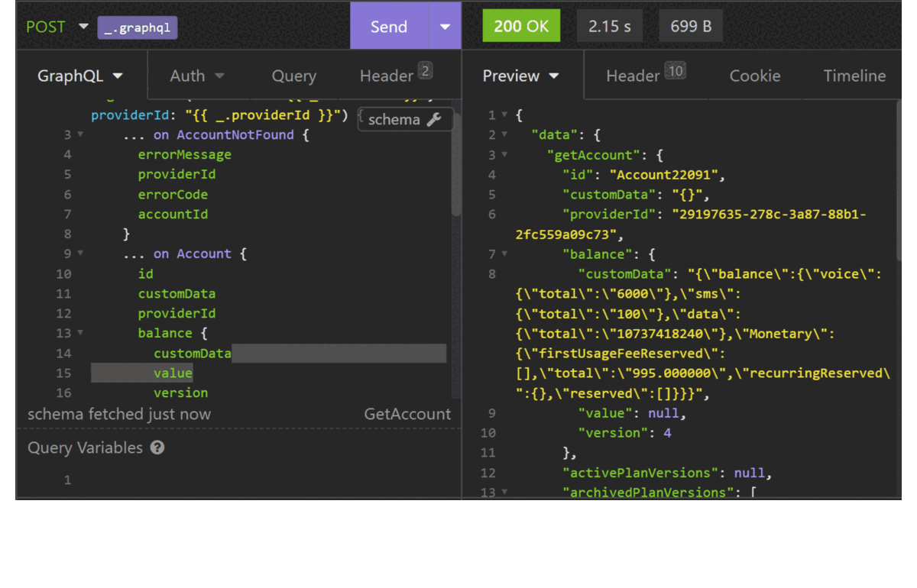The width and height of the screenshot is (917, 588).
Task: Collapse the "data" object in response
Action: (504, 135)
